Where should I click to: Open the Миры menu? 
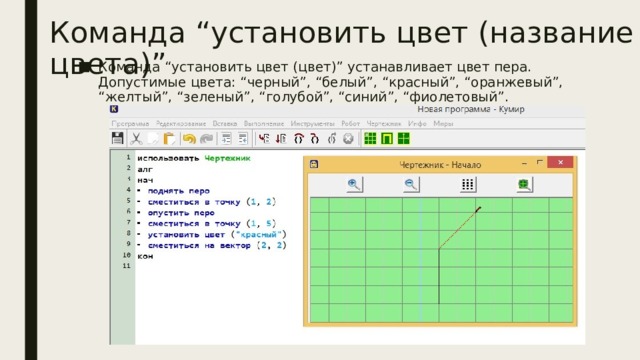coord(443,123)
